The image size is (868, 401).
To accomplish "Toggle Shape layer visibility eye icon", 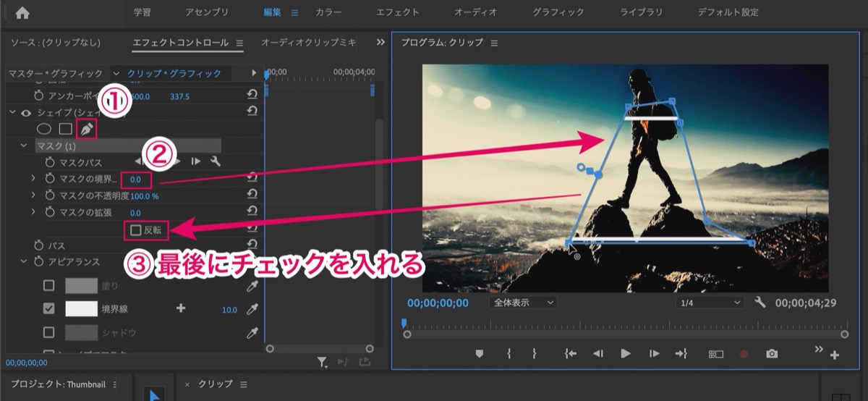I will click(x=26, y=112).
